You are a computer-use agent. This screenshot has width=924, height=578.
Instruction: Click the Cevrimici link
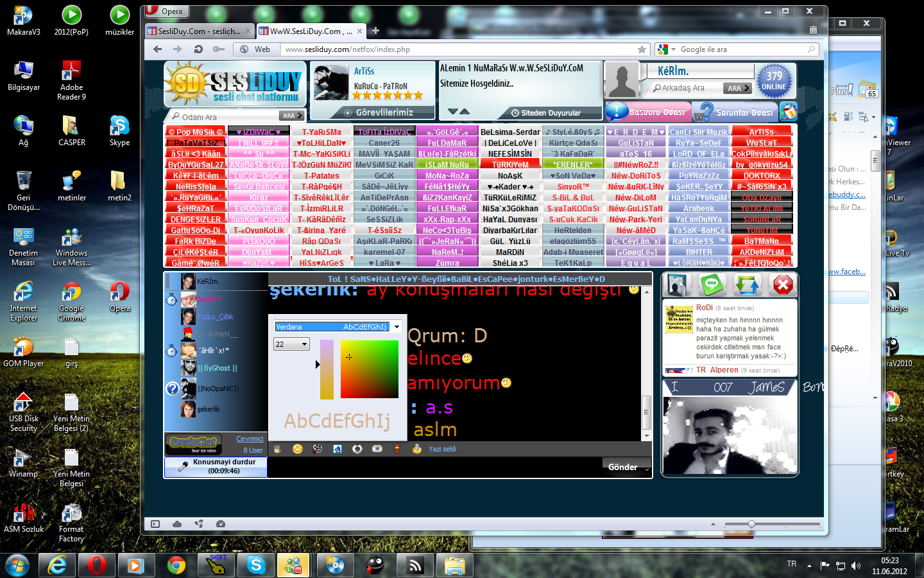click(x=250, y=439)
